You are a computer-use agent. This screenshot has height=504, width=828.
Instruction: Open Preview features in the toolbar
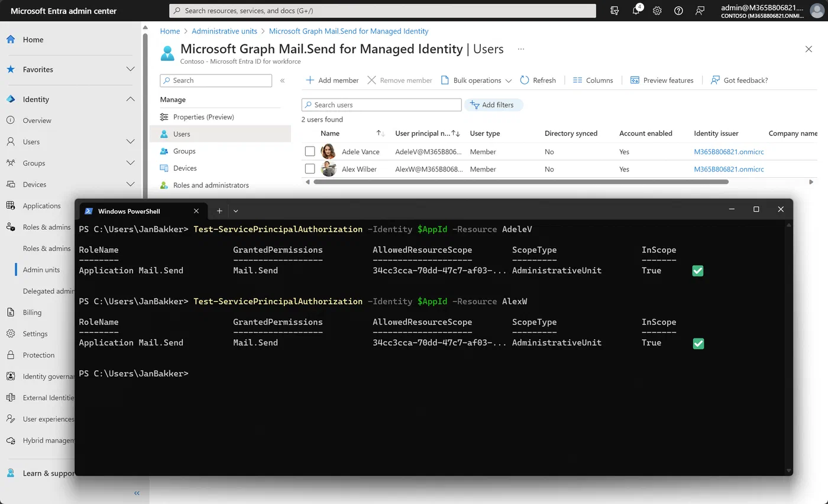coord(662,80)
